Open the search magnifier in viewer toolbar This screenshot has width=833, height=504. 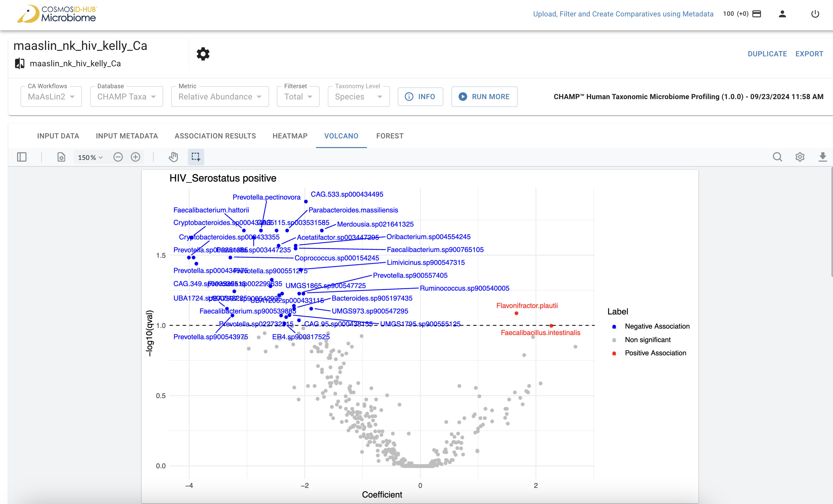(x=777, y=157)
